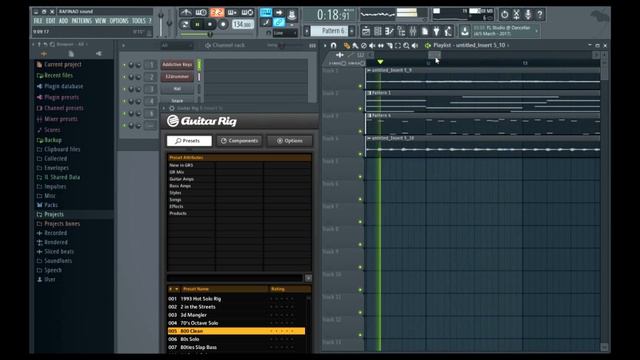Toggle the metronome icon
Viewport: 640px width, 360px height.
click(186, 13)
